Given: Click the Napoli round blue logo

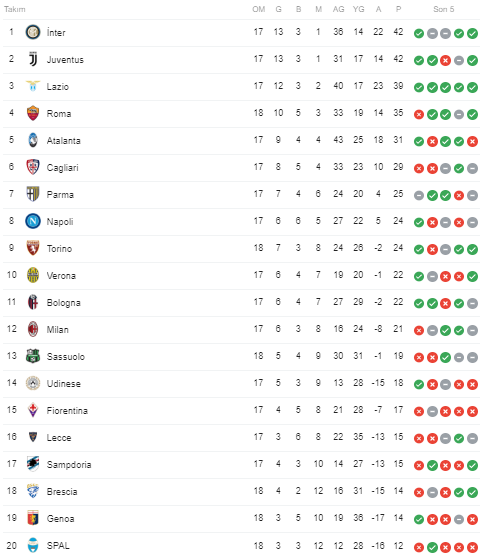Looking at the screenshot, I should (x=33, y=221).
